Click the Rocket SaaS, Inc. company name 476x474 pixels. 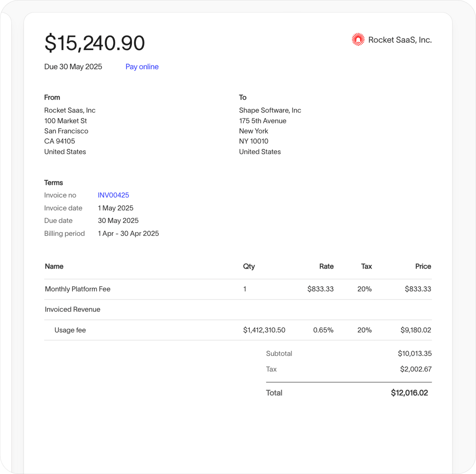(x=400, y=39)
